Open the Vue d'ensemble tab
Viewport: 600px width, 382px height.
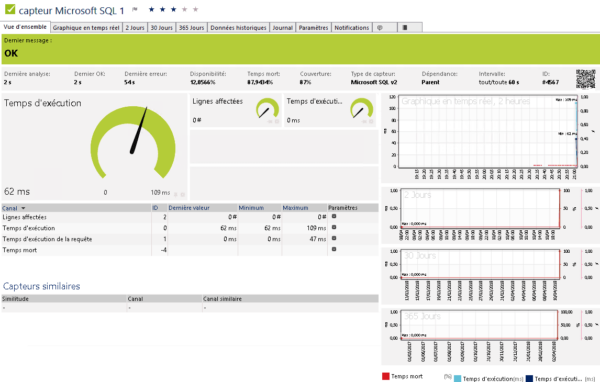pos(25,27)
